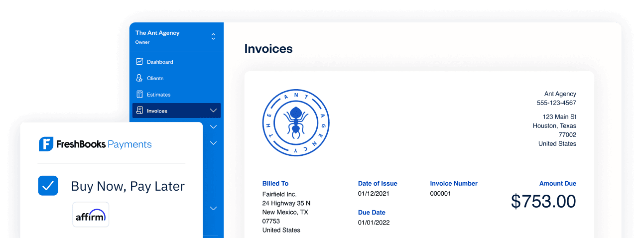Click the Estimates calculator icon

point(139,95)
